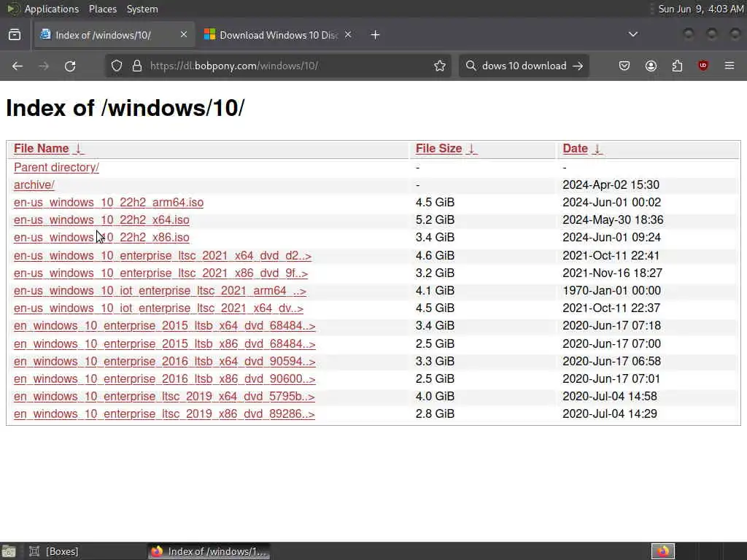Click the Date column header link

[575, 149]
